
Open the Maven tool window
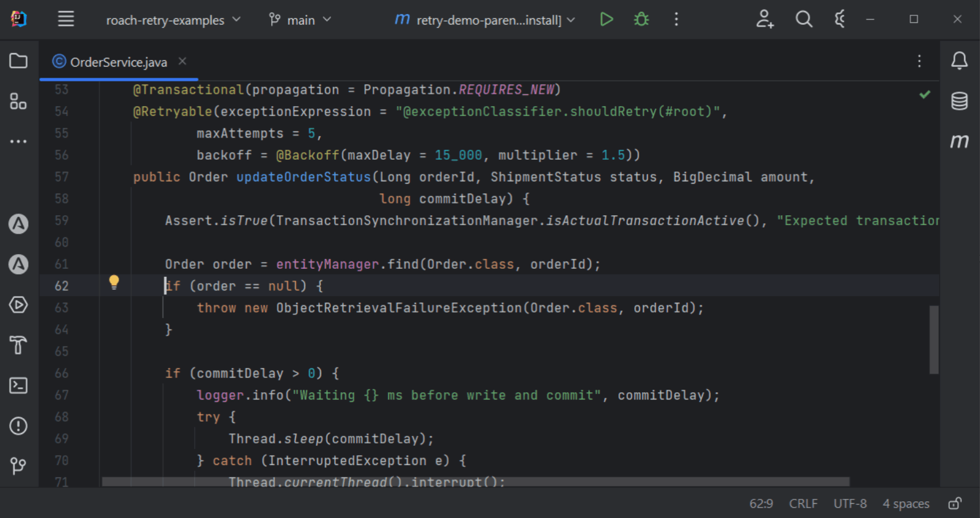click(x=959, y=141)
